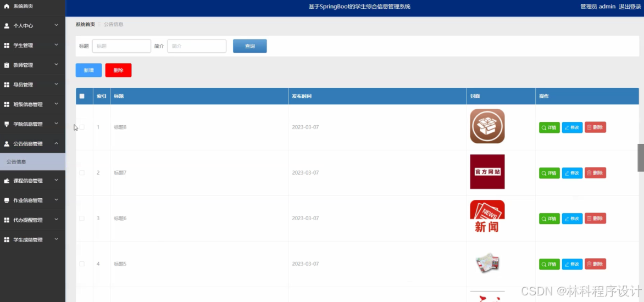Screen dimensions: 644x302
Task: Click the person icon beside 公告信息管理
Action: click(7, 144)
